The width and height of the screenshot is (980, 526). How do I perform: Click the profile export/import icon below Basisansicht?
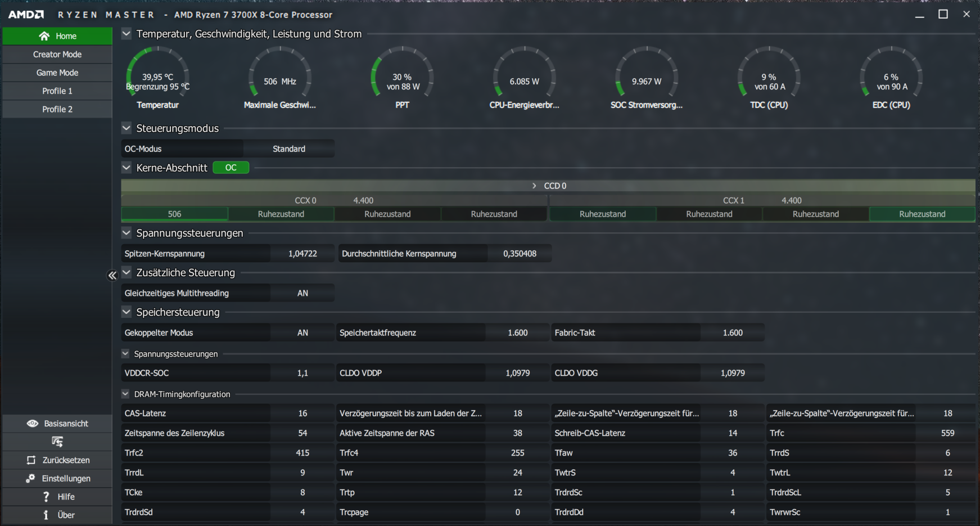(57, 442)
